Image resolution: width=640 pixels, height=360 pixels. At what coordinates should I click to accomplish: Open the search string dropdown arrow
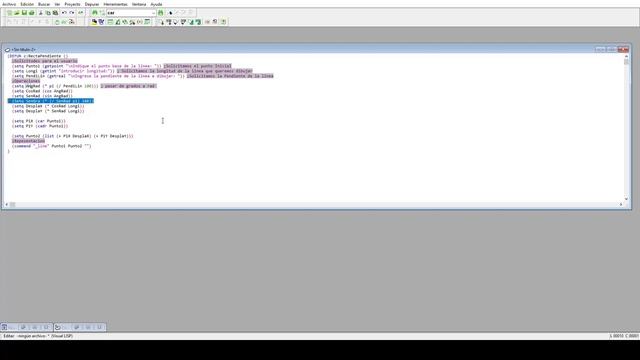pyautogui.click(x=153, y=13)
